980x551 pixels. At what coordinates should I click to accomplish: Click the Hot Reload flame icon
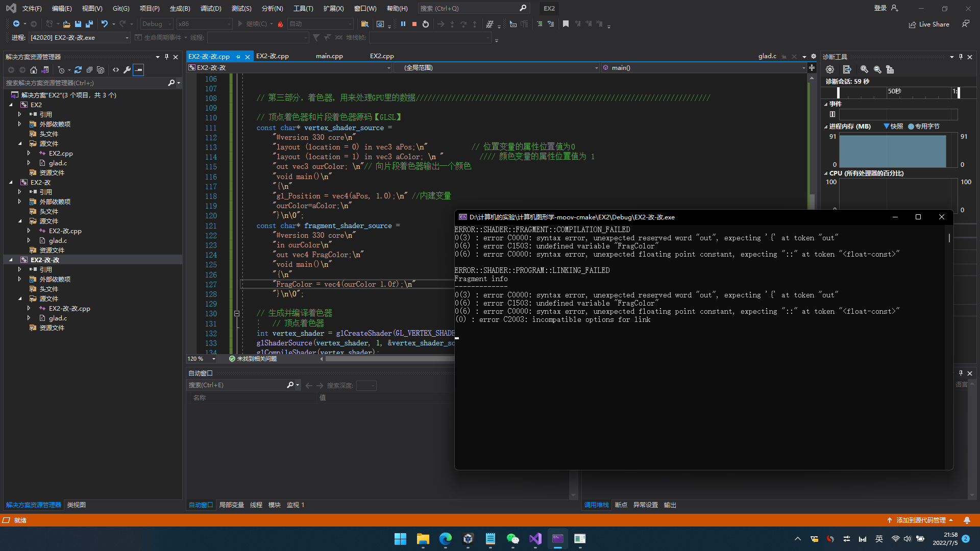point(280,24)
